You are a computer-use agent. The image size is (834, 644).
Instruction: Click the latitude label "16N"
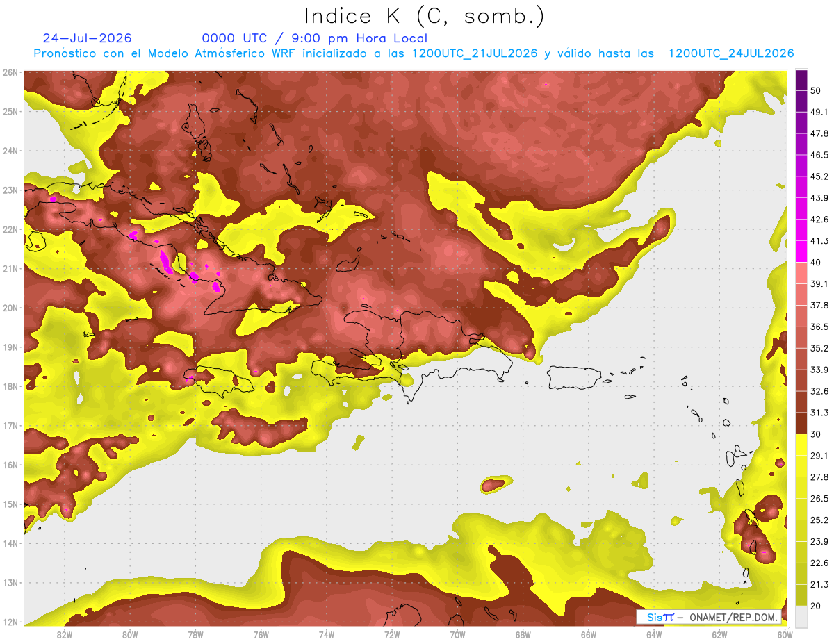[x=10, y=465]
